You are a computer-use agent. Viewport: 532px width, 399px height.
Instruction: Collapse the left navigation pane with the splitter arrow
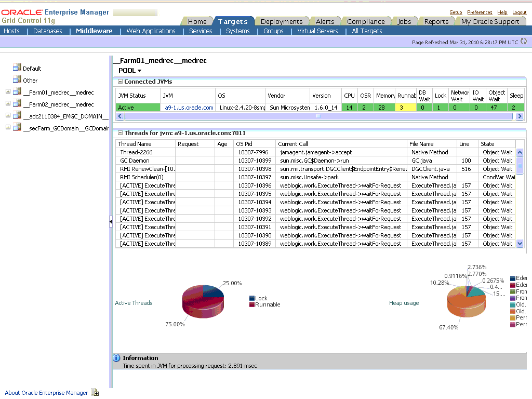111,221
